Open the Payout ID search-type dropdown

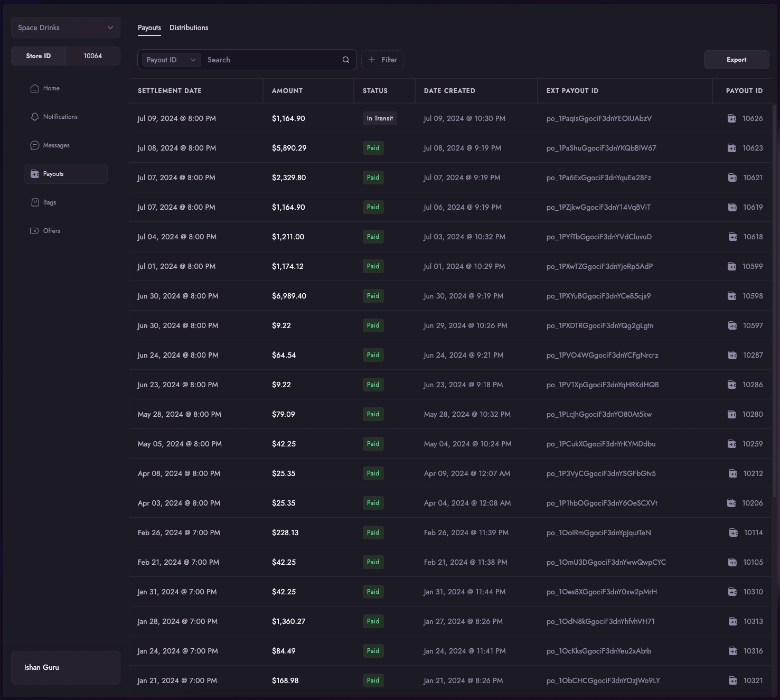pyautogui.click(x=171, y=60)
